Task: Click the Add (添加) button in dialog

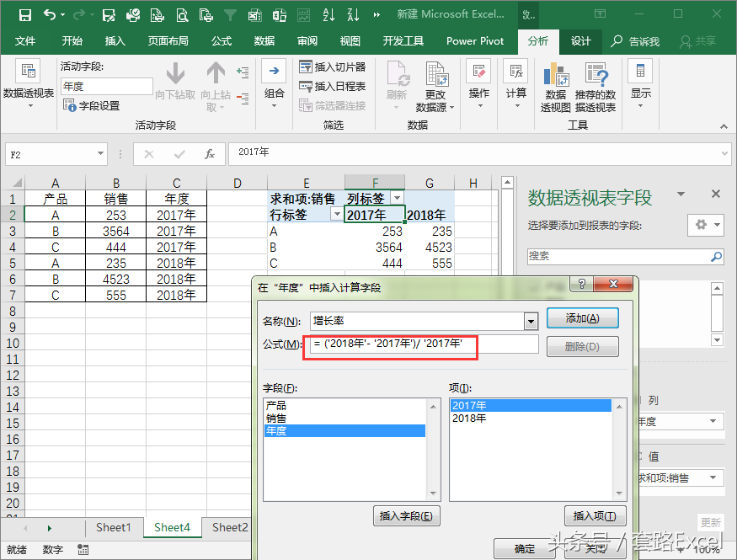Action: click(x=582, y=318)
